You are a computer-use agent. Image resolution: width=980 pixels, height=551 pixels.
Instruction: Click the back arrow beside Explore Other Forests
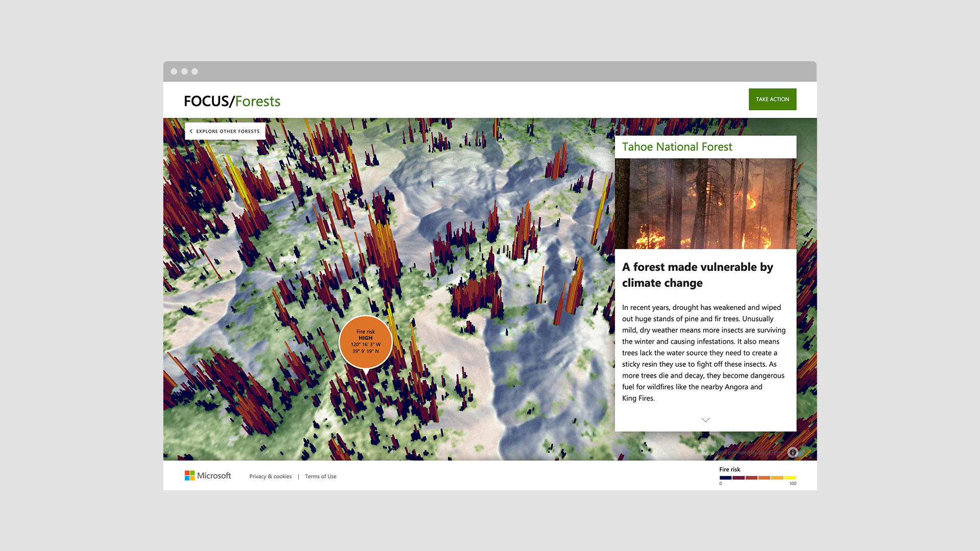point(191,131)
